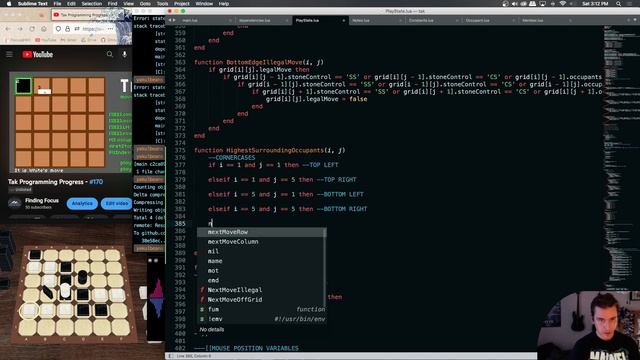
Task: Choose nil from the autocomplete list
Action: click(261, 251)
